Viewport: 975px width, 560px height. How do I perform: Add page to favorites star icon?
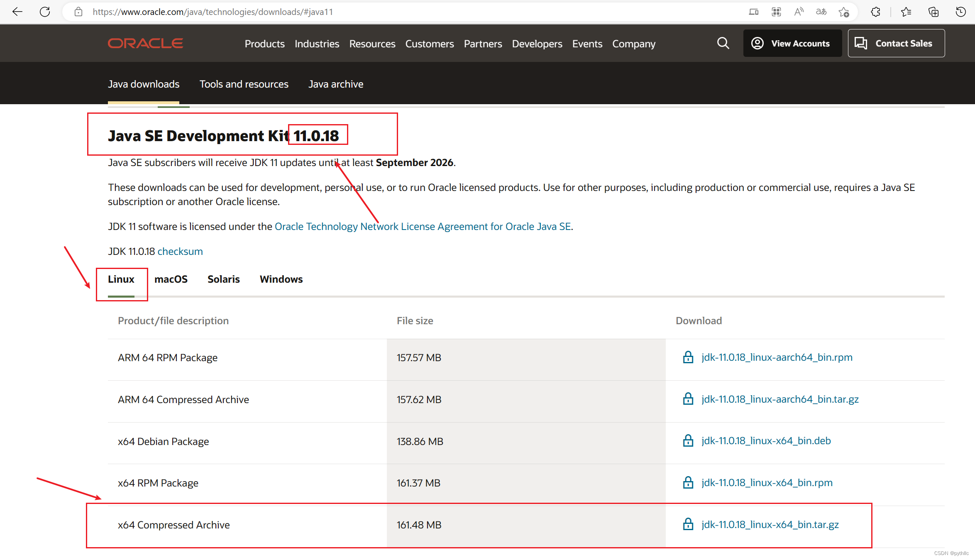pos(843,12)
